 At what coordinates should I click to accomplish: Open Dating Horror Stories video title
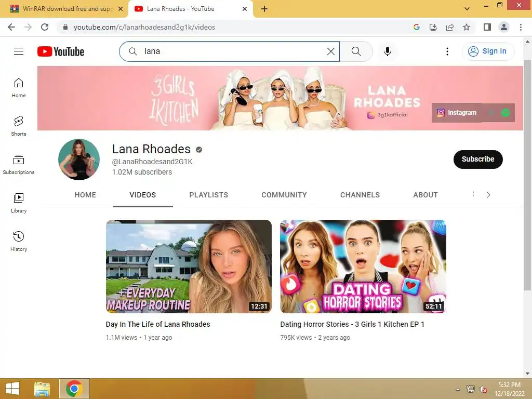click(x=352, y=324)
